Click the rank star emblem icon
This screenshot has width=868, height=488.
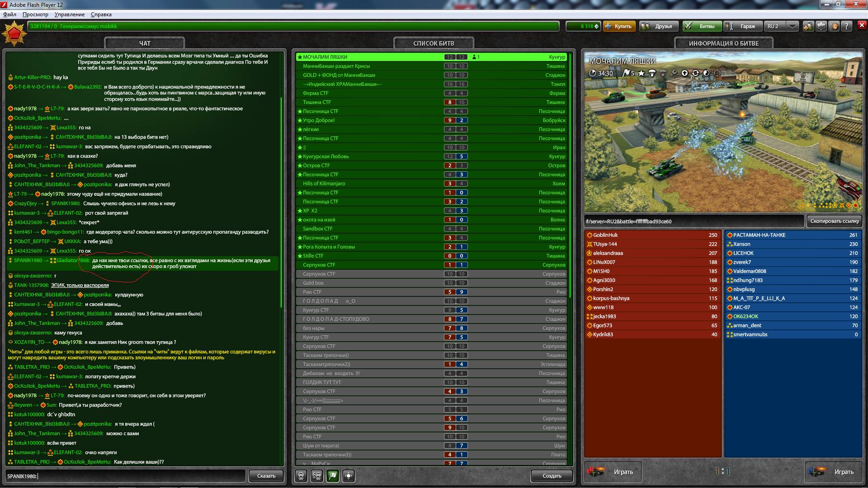14,33
